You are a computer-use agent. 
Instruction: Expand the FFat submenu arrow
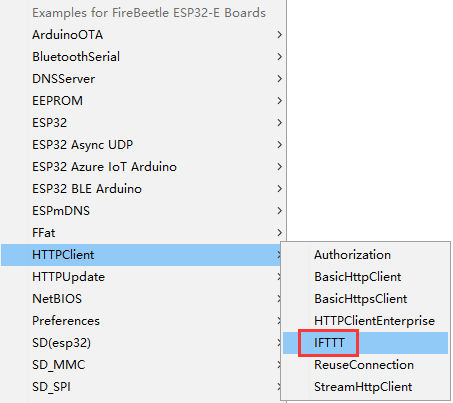click(280, 233)
